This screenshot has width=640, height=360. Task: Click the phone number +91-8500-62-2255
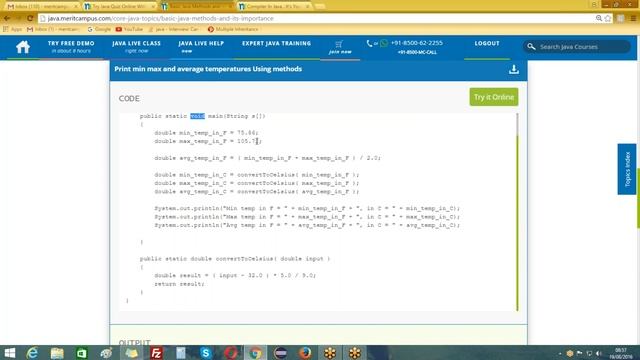tap(416, 43)
